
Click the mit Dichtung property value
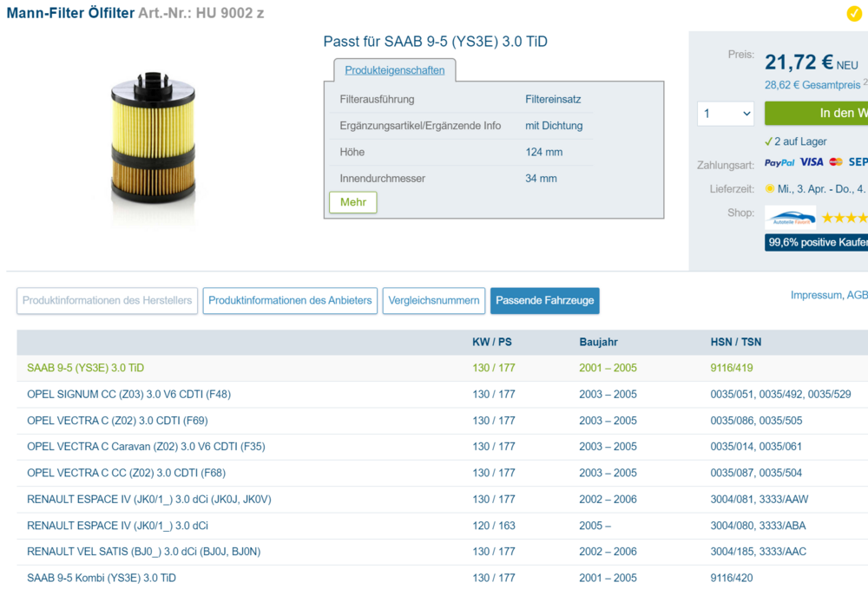[554, 126]
